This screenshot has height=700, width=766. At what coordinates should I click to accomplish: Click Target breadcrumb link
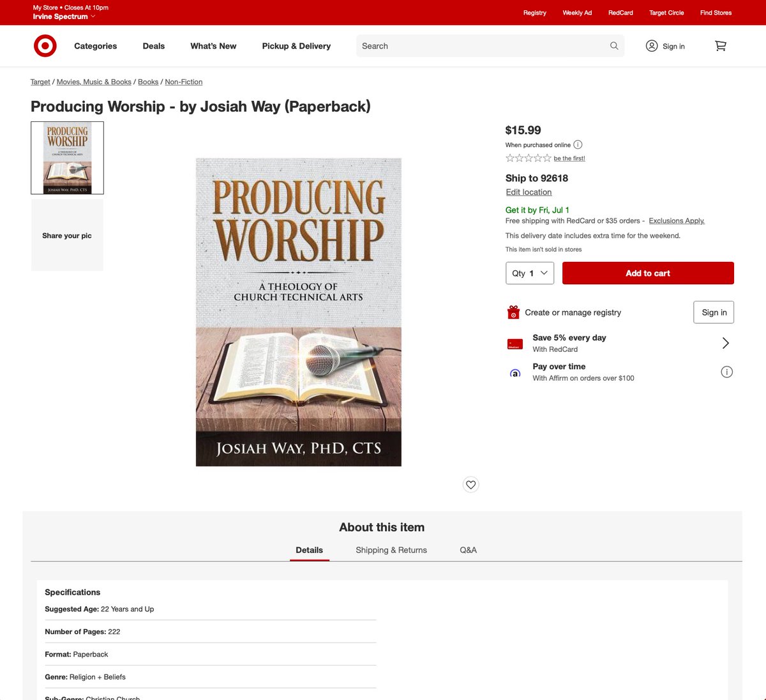tap(40, 82)
